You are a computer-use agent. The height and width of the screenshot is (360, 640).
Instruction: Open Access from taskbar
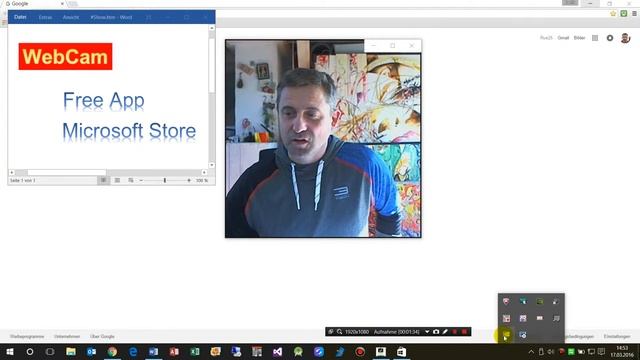(174, 352)
